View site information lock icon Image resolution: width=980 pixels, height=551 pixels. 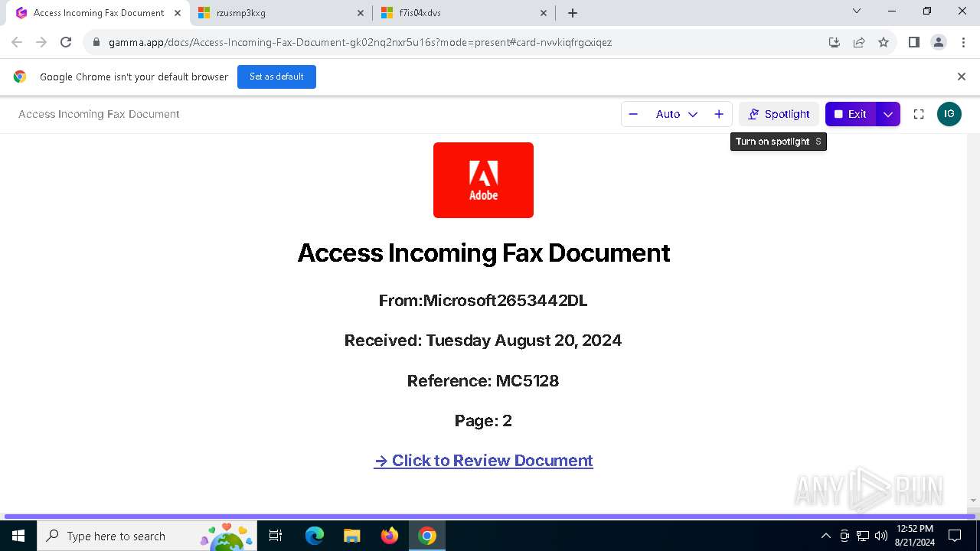(96, 42)
